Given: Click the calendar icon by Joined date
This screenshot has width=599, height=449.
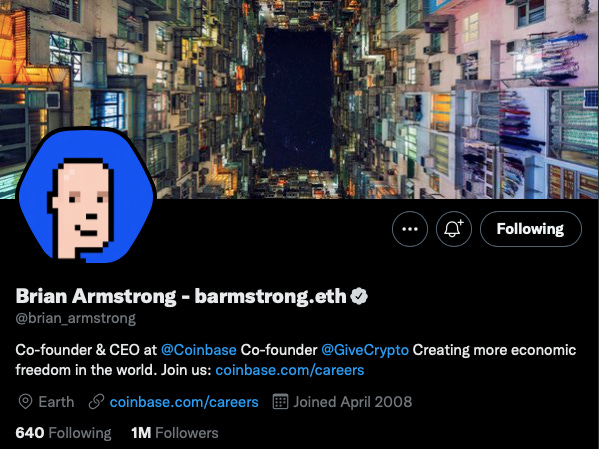Looking at the screenshot, I should pyautogui.click(x=280, y=402).
